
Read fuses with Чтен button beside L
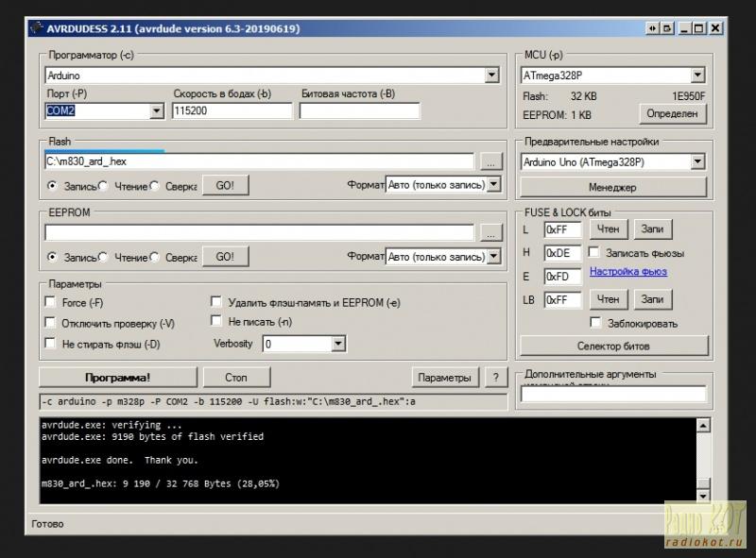tap(609, 229)
